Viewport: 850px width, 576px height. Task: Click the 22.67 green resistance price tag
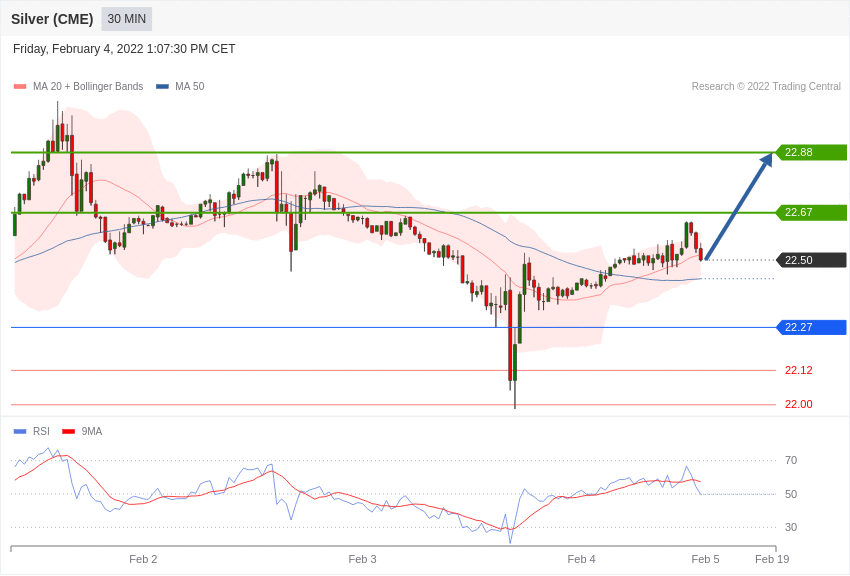coord(812,212)
